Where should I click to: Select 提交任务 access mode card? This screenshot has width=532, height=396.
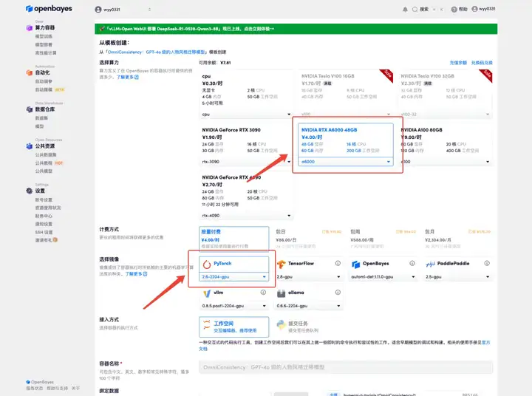[308, 327]
